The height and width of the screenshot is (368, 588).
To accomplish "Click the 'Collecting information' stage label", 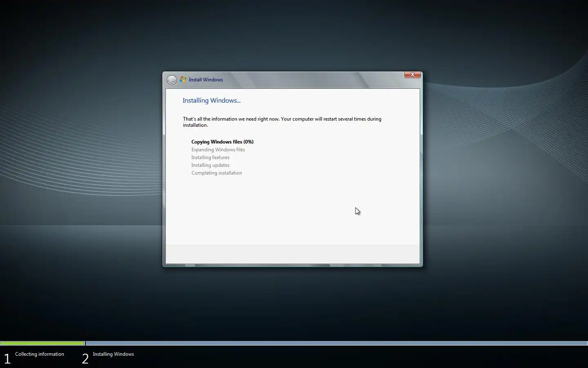I will pyautogui.click(x=40, y=354).
